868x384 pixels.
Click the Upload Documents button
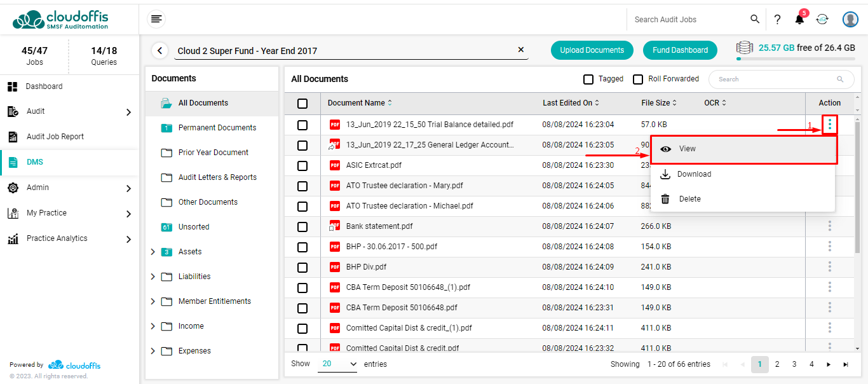pyautogui.click(x=592, y=50)
